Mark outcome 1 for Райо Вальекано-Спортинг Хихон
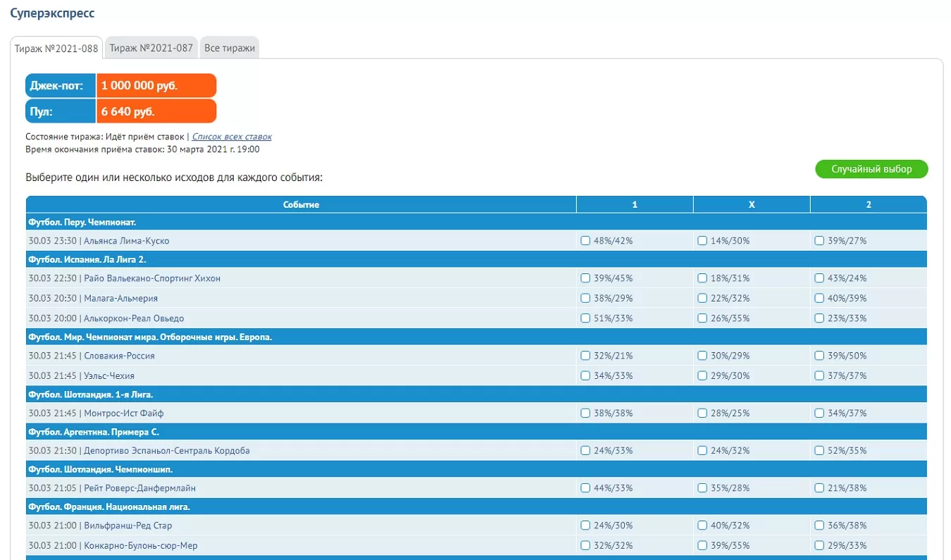Screen dimensions: 951x560 tap(585, 278)
